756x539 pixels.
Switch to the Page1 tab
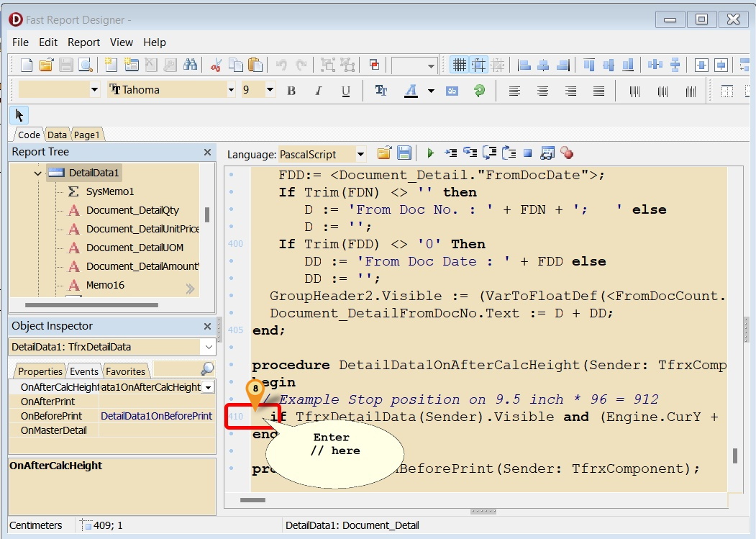tap(86, 135)
